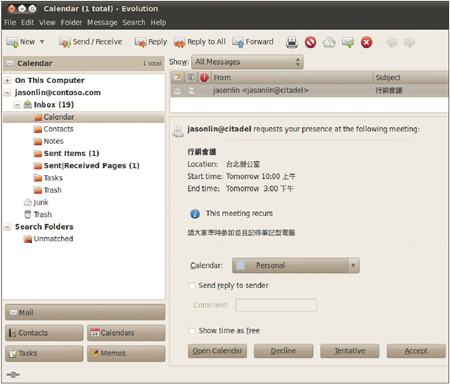Click the attachment column header icon

191,78
